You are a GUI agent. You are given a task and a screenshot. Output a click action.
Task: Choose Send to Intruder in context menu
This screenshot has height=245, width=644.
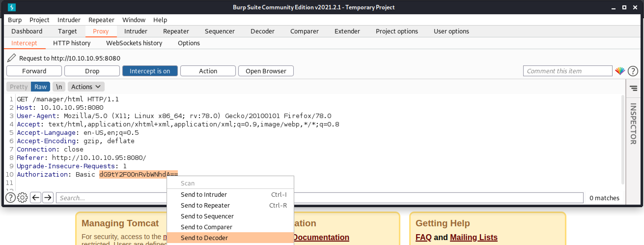pyautogui.click(x=230, y=194)
